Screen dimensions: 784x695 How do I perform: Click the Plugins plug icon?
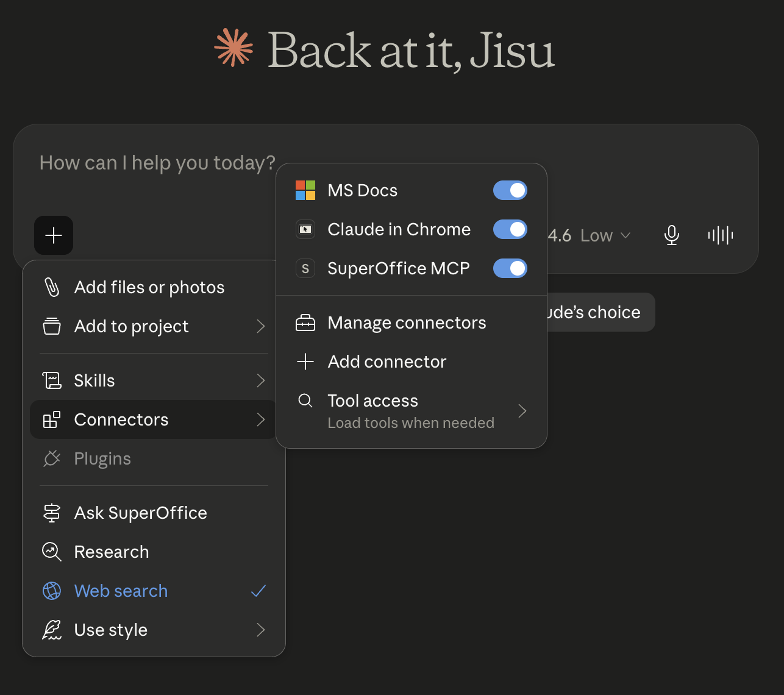[x=52, y=458]
